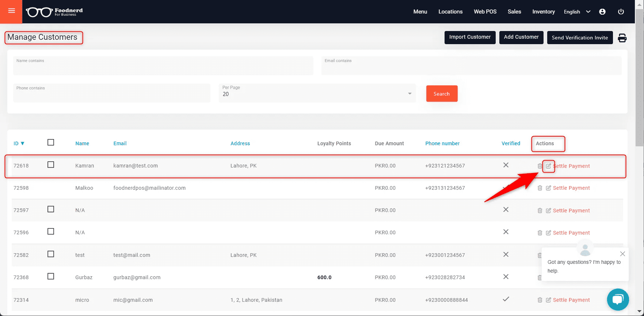Screen dimensions: 644x316
Task: Click the Foodnerd logo
Action: pyautogui.click(x=54, y=12)
